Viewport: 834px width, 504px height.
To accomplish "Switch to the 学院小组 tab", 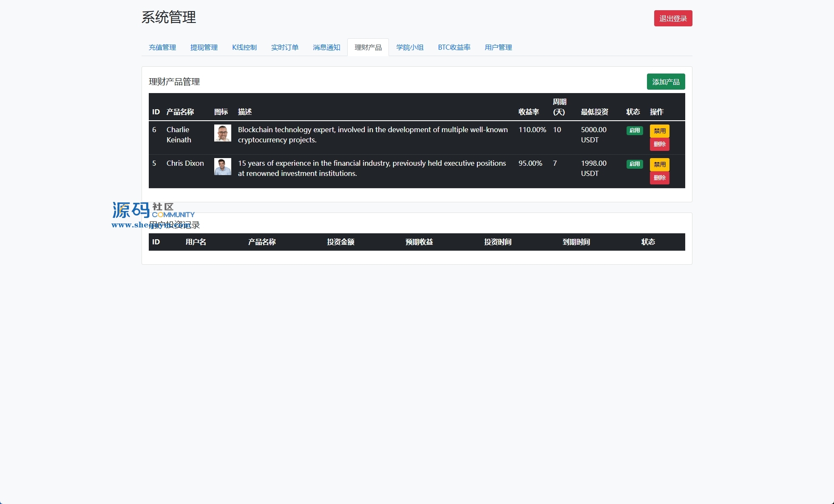I will [x=410, y=47].
